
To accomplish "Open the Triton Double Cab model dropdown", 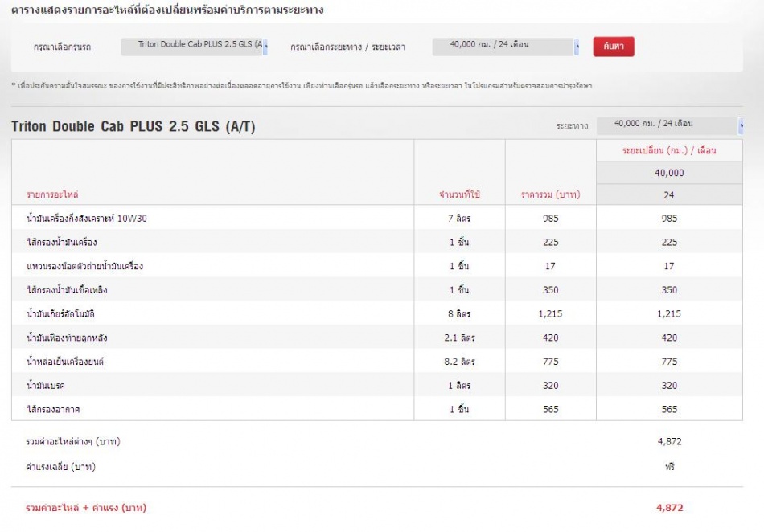I will point(195,47).
